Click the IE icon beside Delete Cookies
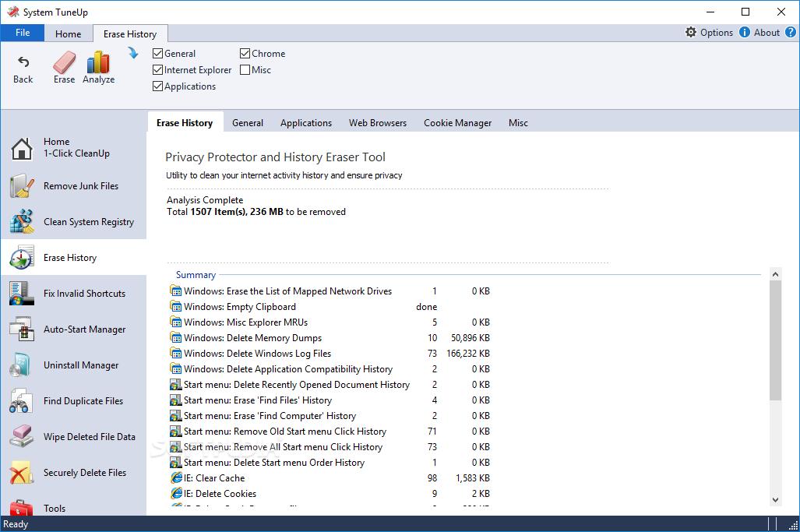The height and width of the screenshot is (532, 800). [176, 493]
